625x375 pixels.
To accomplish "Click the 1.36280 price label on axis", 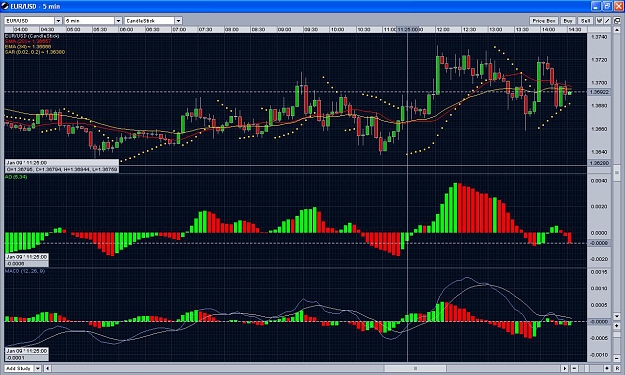I will (x=599, y=163).
